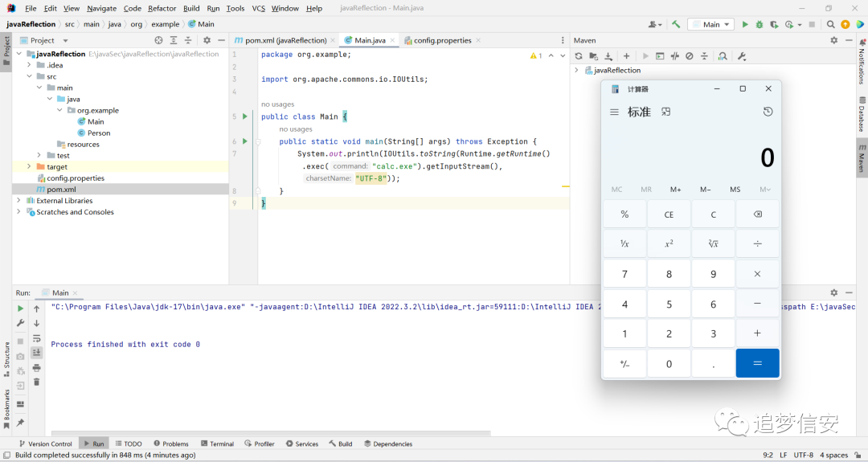Click the calculator equals button
This screenshot has height=462, width=868.
coord(757,363)
